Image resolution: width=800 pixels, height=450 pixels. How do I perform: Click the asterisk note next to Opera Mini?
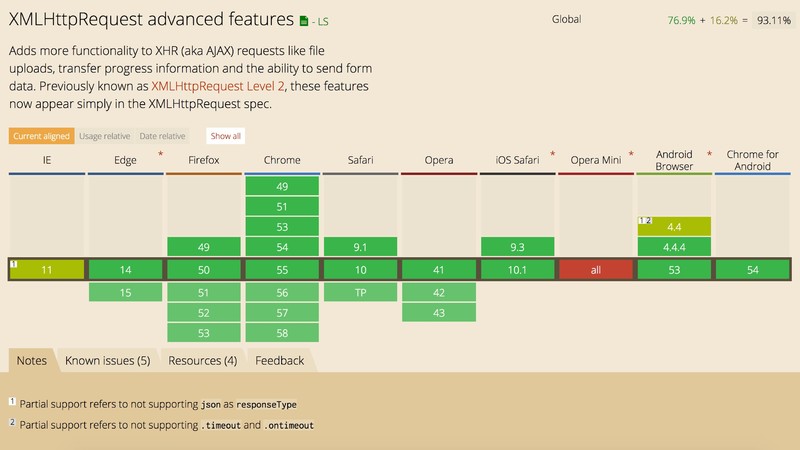[x=631, y=154]
